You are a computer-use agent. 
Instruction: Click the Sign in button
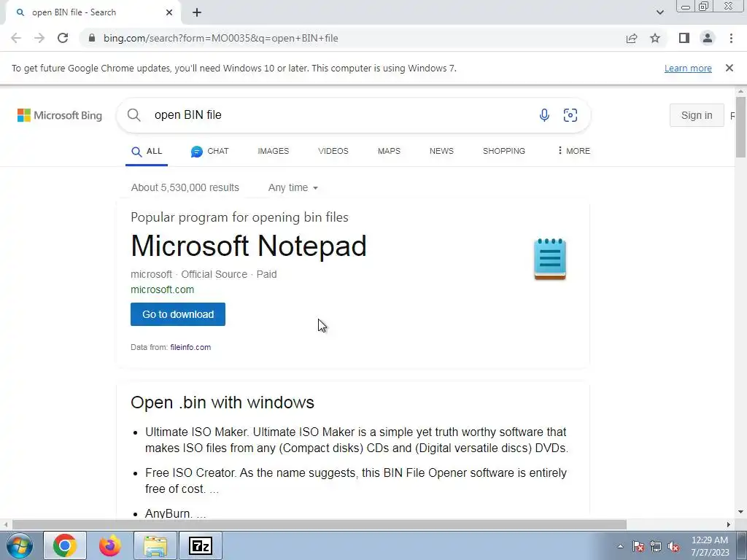point(697,115)
